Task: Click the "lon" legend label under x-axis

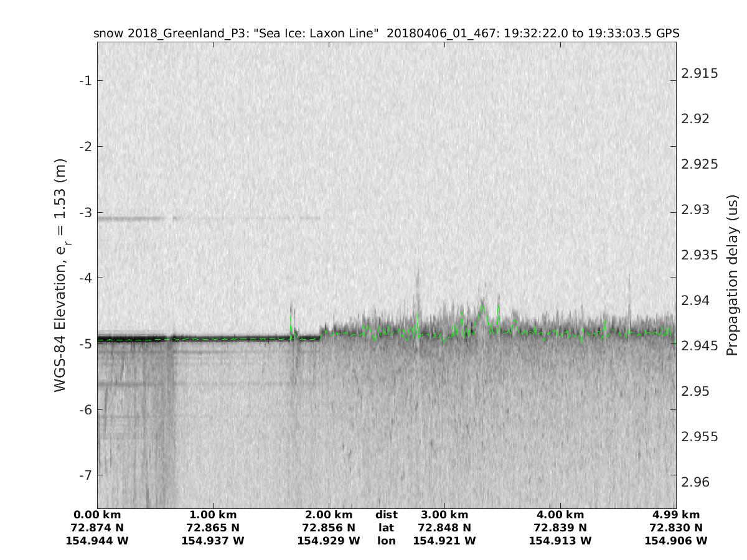Action: coord(386,541)
